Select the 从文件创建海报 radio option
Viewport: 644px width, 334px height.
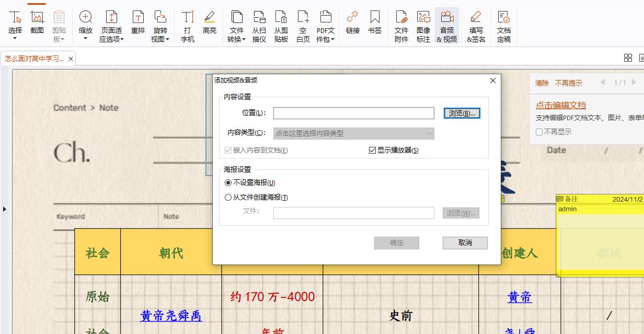(x=228, y=198)
